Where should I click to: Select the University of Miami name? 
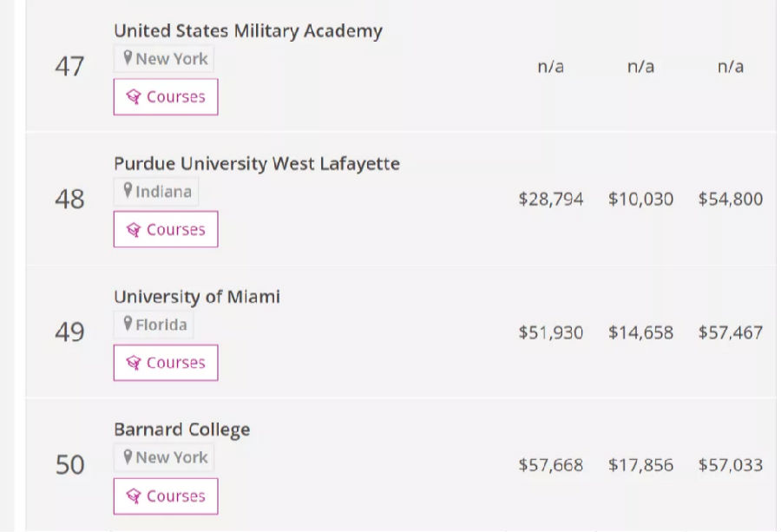(x=196, y=297)
